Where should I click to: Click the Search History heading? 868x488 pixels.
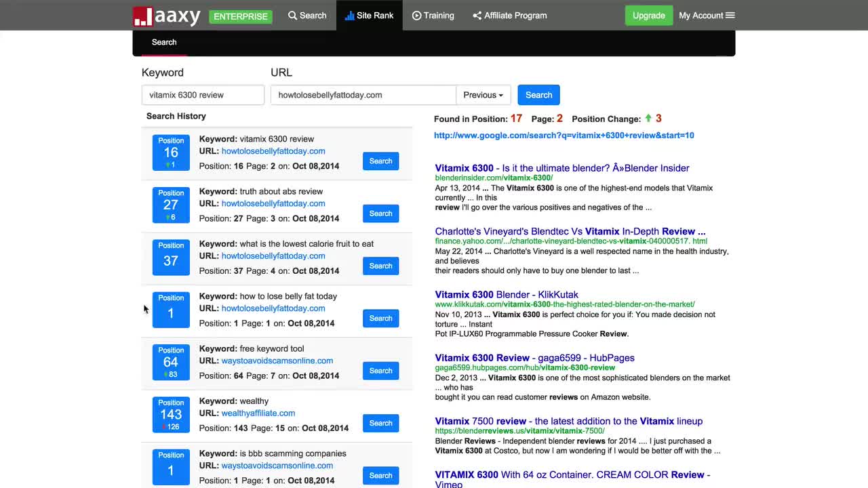point(176,116)
